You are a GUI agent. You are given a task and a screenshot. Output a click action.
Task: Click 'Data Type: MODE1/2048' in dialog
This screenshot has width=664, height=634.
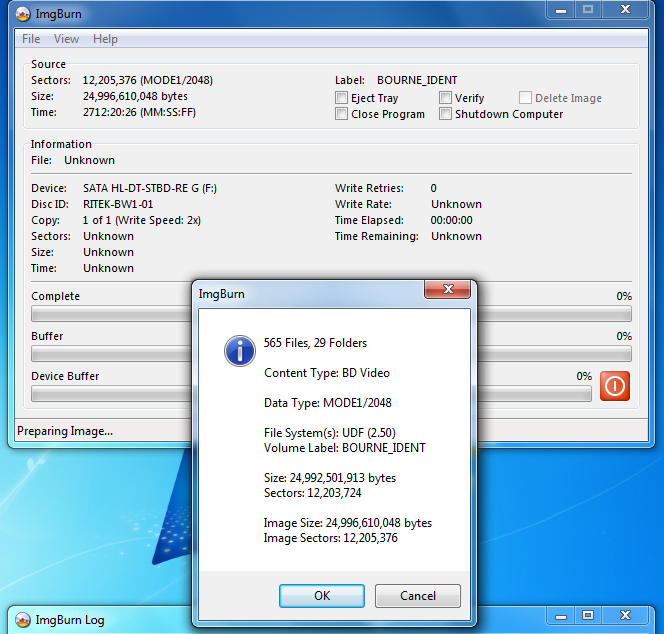coord(328,403)
